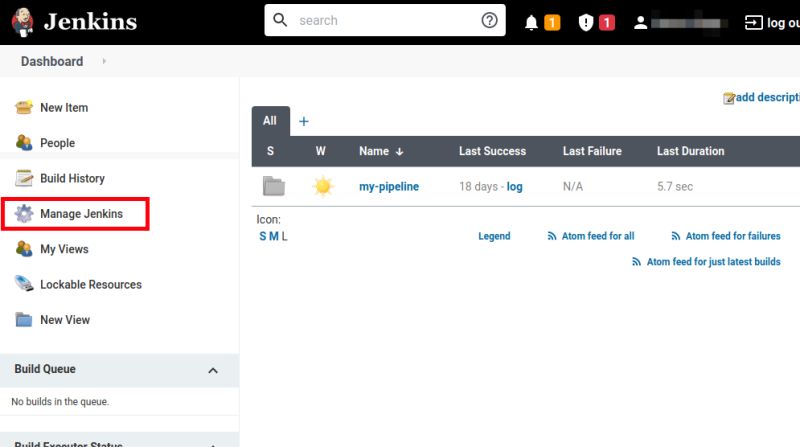Click the orange notification count badge
This screenshot has height=447, width=800.
pyautogui.click(x=552, y=22)
